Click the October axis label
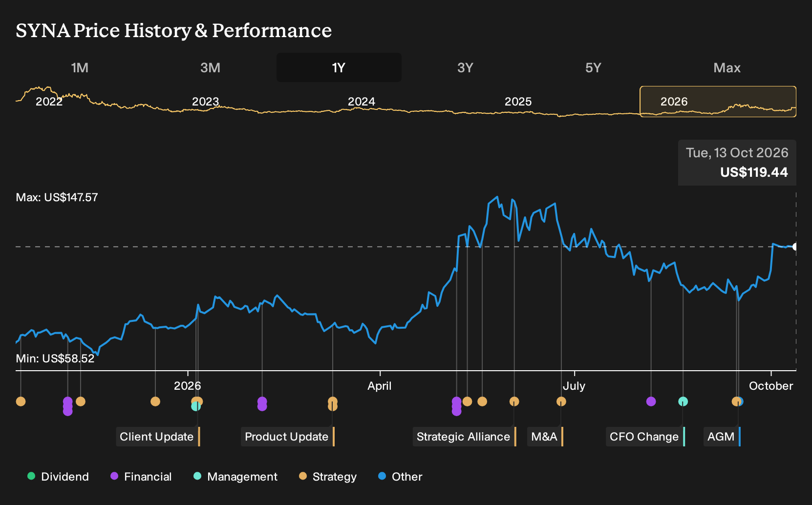812x505 pixels. [771, 386]
